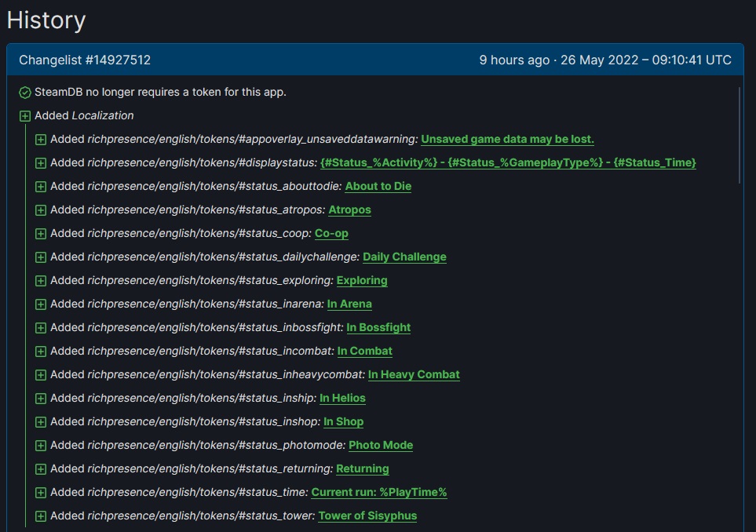This screenshot has width=756, height=532.
Task: Click plus icon on status_abouttodie row
Action: pos(41,187)
